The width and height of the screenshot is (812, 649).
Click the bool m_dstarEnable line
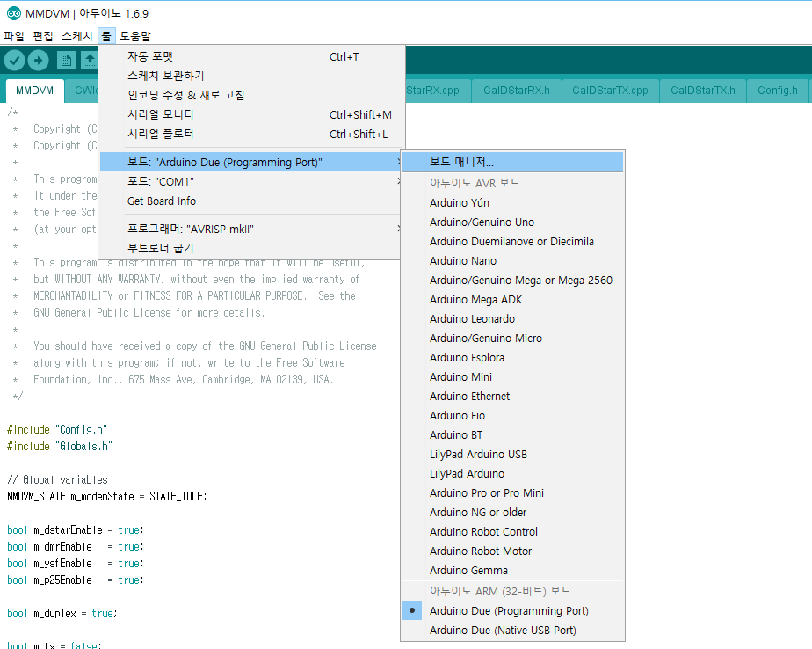pos(75,529)
